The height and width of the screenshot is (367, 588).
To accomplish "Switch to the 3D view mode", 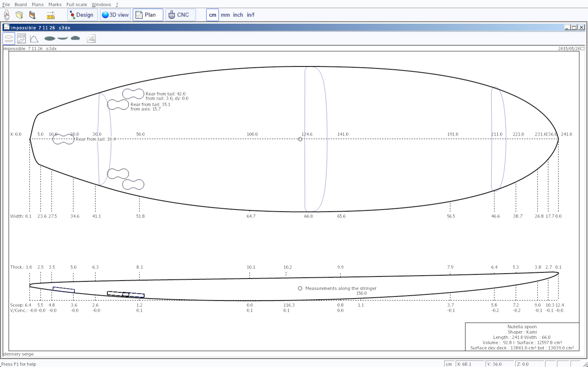I will (115, 15).
